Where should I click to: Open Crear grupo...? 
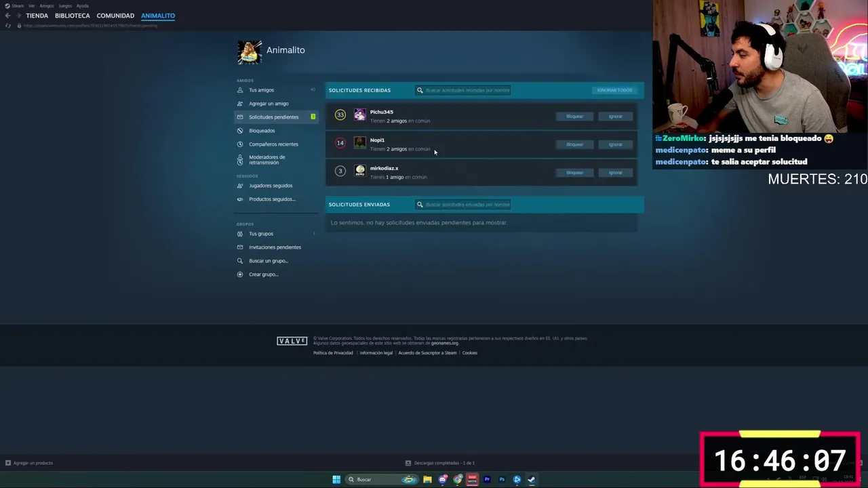[264, 274]
